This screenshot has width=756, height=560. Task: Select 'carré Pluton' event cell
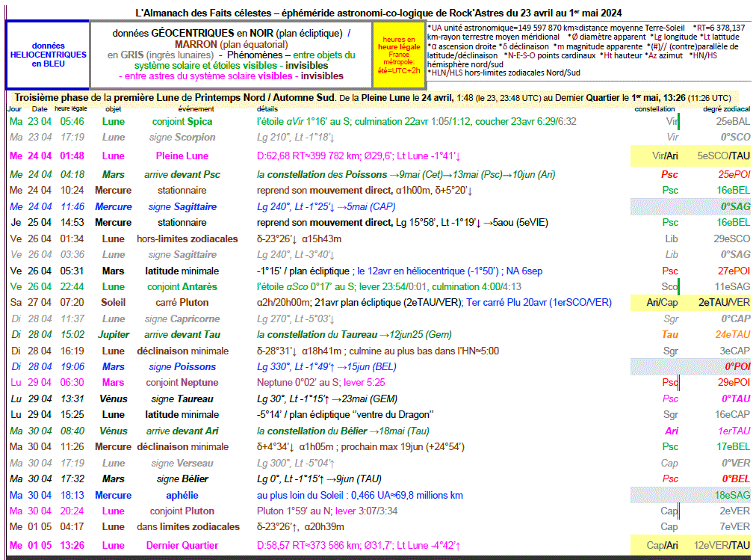point(182,302)
